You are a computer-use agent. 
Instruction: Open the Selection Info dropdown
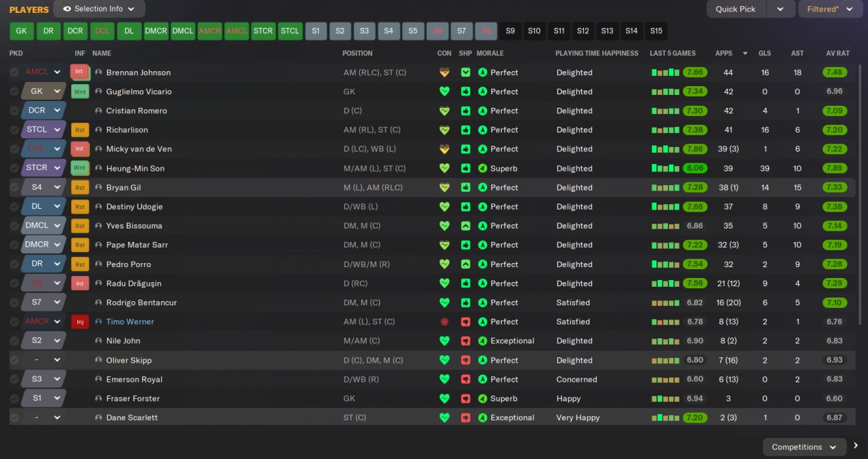click(x=99, y=9)
